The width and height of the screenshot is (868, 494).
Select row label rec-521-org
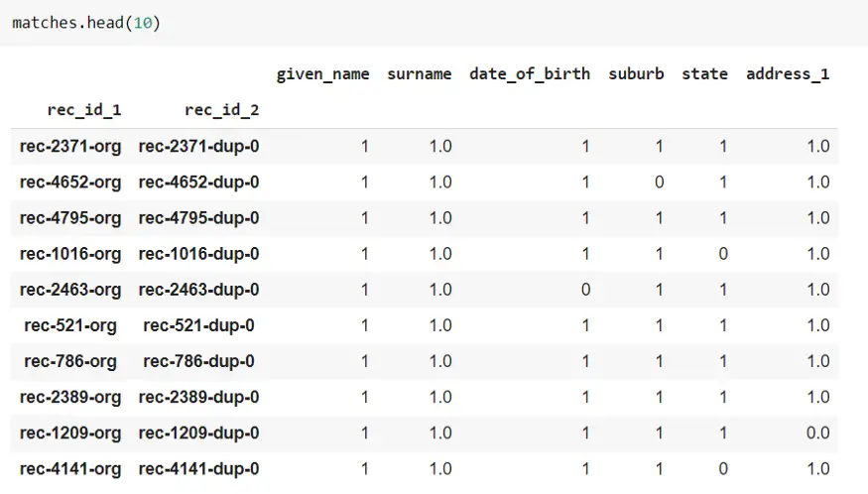point(70,325)
